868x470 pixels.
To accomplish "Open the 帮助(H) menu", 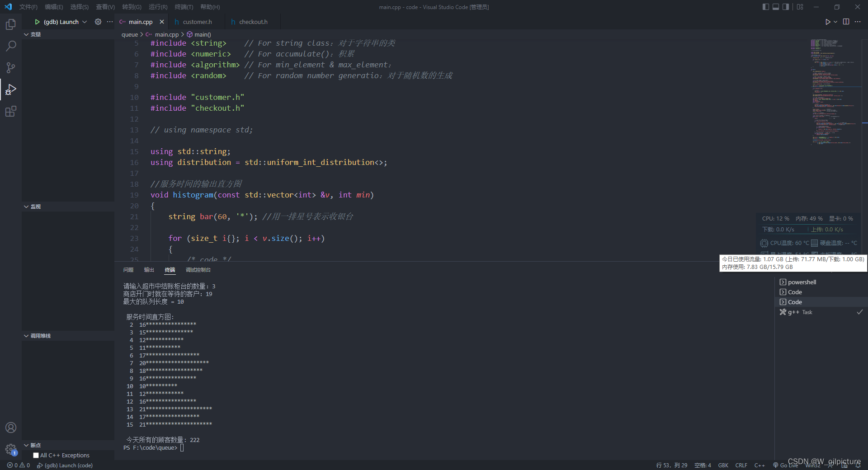I will point(210,7).
